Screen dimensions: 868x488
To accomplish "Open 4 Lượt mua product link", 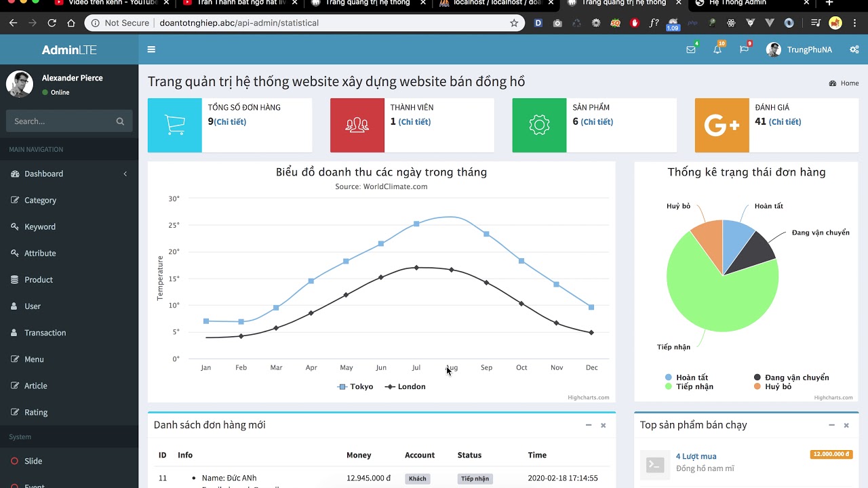I will [696, 456].
